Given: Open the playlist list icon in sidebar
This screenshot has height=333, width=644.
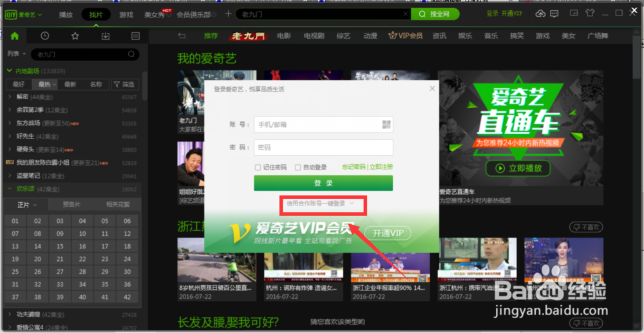Looking at the screenshot, I should [x=135, y=36].
